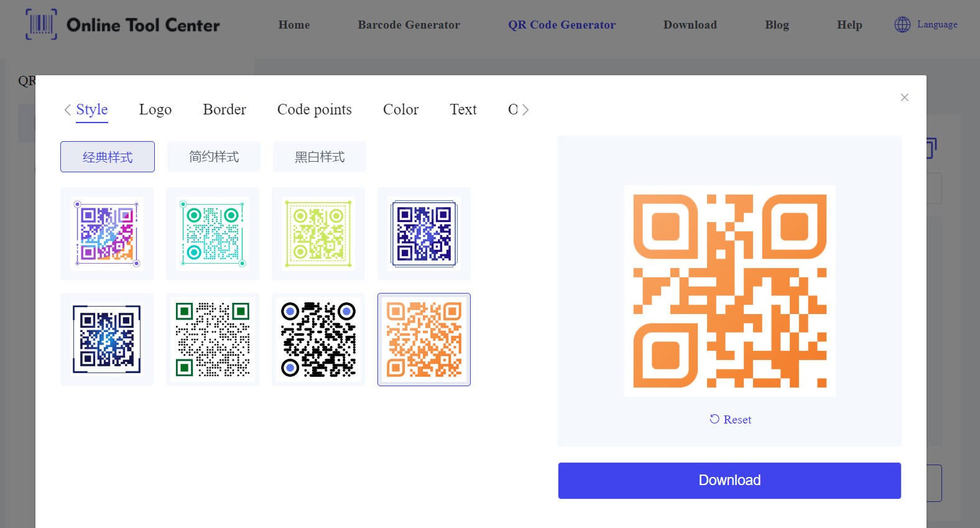Open Blog in top navigation
Screen dimensions: 980x528
click(777, 25)
